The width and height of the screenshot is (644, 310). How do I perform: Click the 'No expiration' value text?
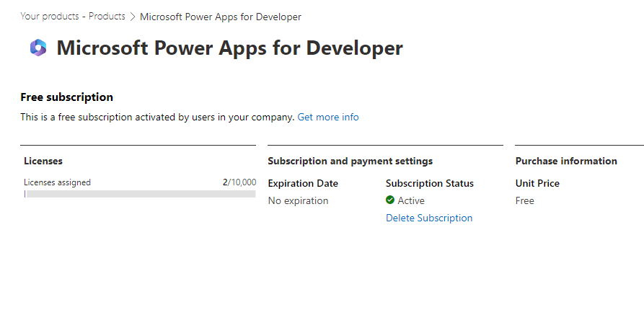[x=298, y=201]
